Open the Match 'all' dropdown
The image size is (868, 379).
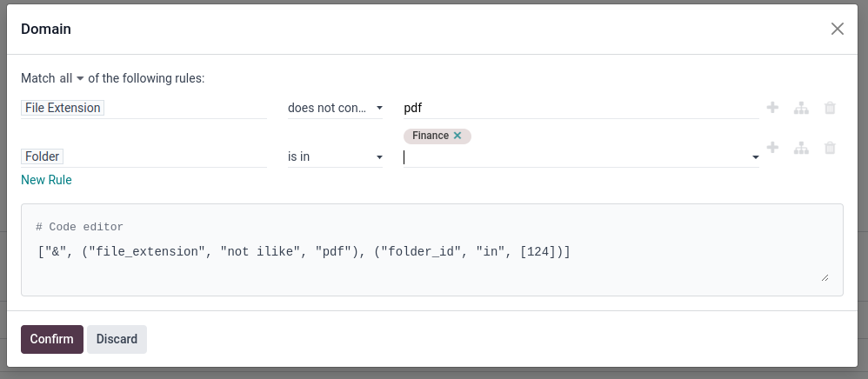(71, 78)
